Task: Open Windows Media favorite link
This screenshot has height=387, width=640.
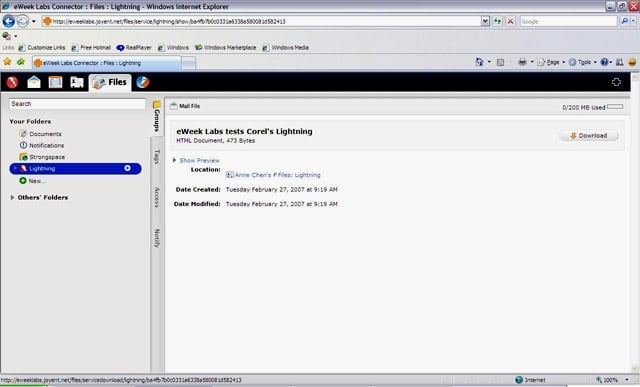Action: (286, 48)
